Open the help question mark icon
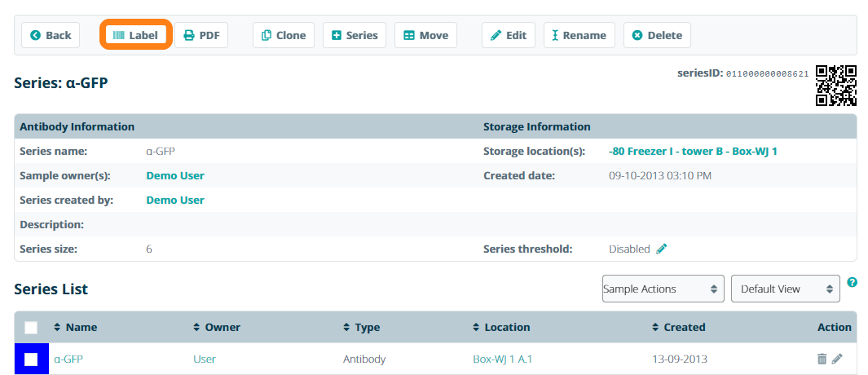The height and width of the screenshot is (375, 868). (x=852, y=283)
